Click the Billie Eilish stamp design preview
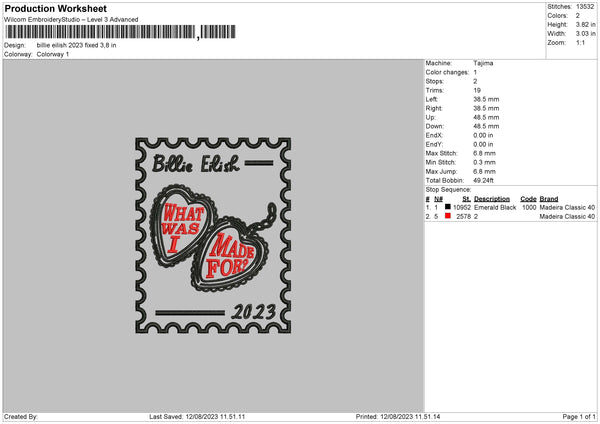The image size is (600, 424). (x=213, y=235)
